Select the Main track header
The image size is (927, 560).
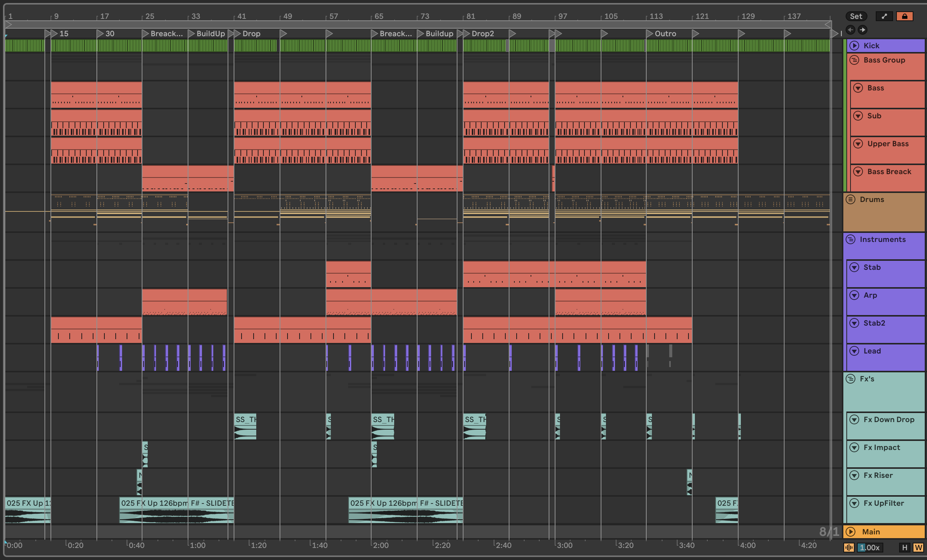(883, 532)
